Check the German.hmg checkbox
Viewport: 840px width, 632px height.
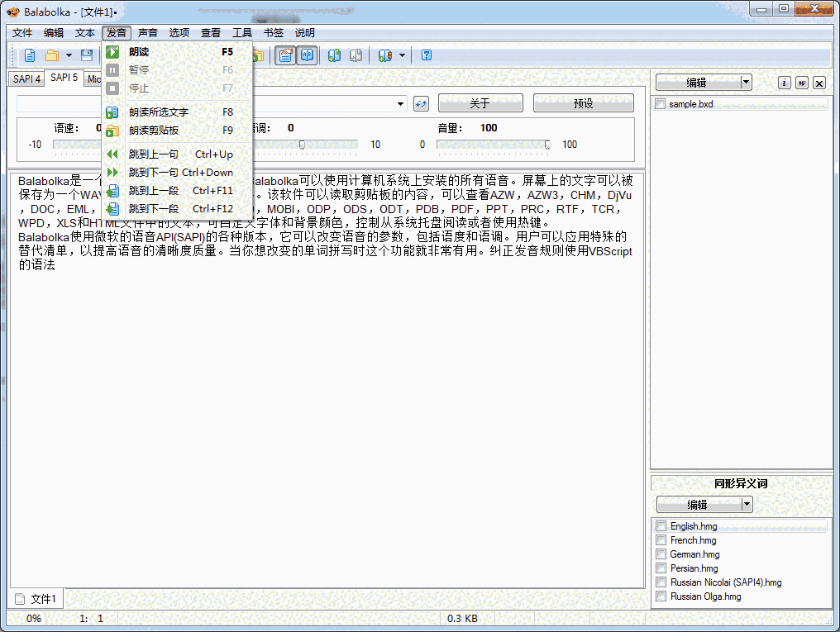click(661, 554)
